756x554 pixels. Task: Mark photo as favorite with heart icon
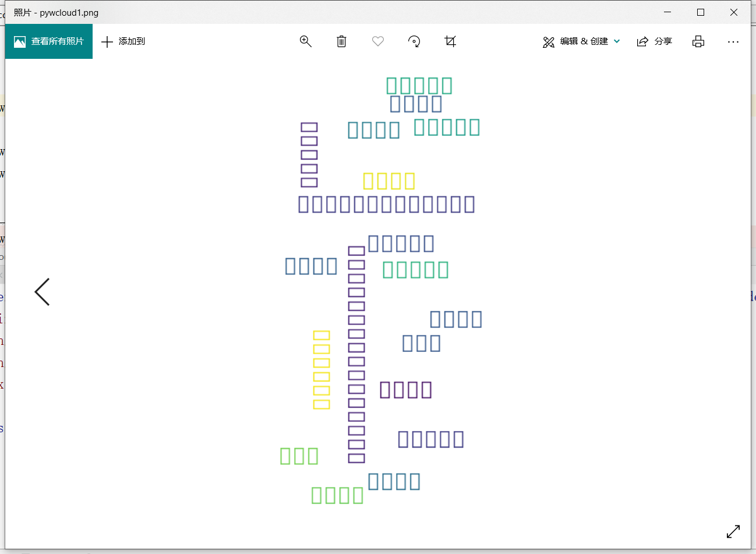click(x=378, y=41)
